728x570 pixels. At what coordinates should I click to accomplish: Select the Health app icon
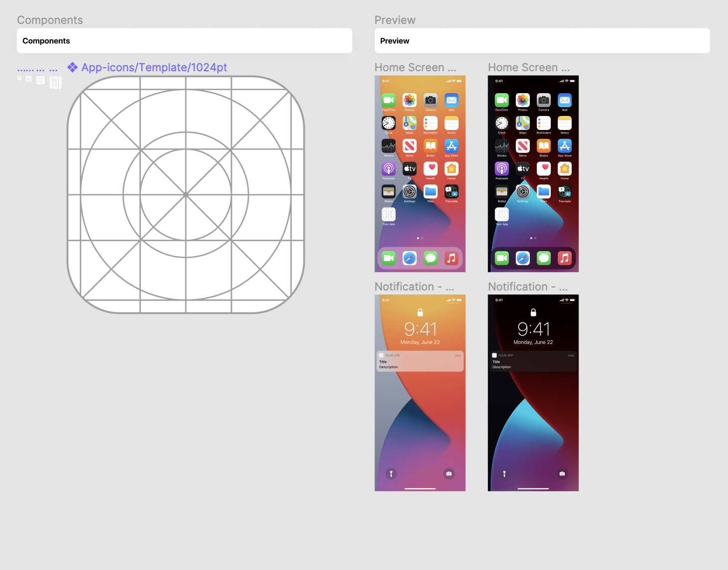430,169
